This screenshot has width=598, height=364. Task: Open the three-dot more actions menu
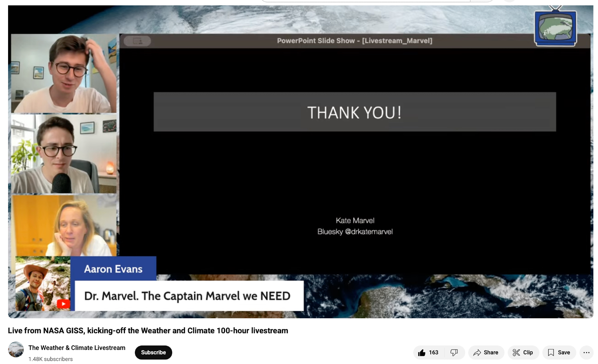coord(586,353)
